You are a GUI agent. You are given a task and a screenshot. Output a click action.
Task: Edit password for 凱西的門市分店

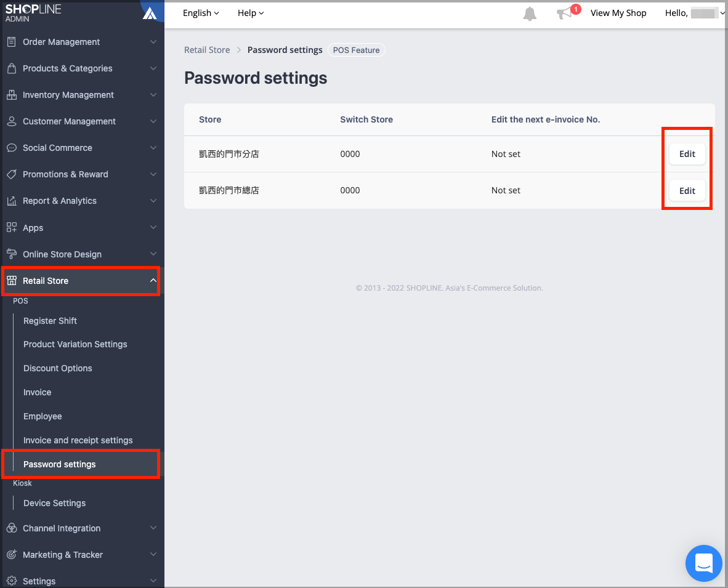tap(687, 154)
